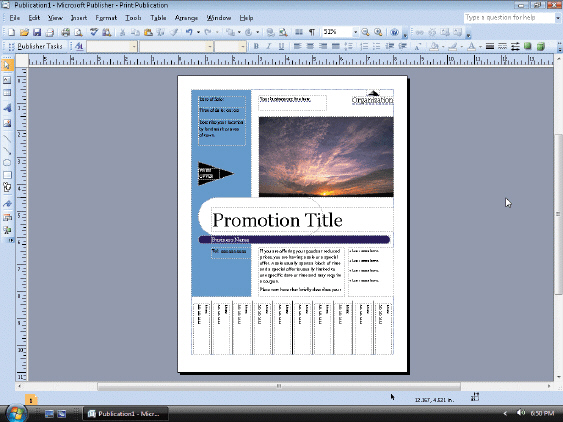Viewport: 563px width, 422px height.
Task: Select the Select Objects arrow tool
Action: 7,65
